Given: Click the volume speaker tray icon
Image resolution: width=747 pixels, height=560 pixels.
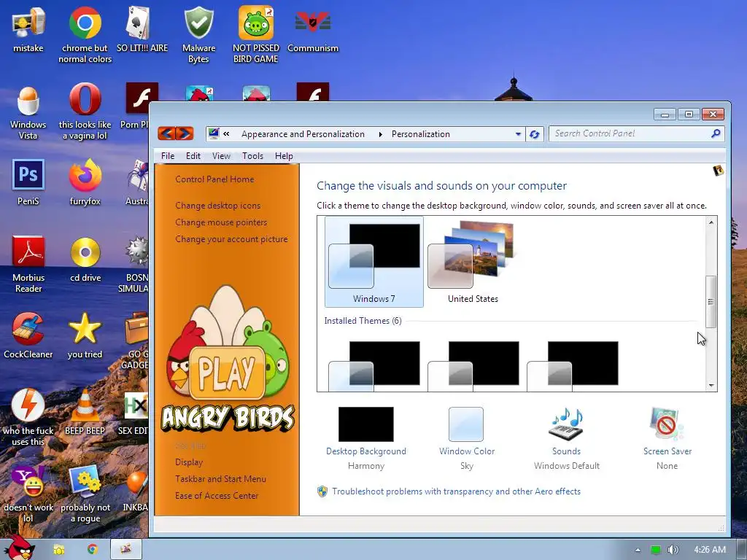Looking at the screenshot, I should [x=673, y=550].
